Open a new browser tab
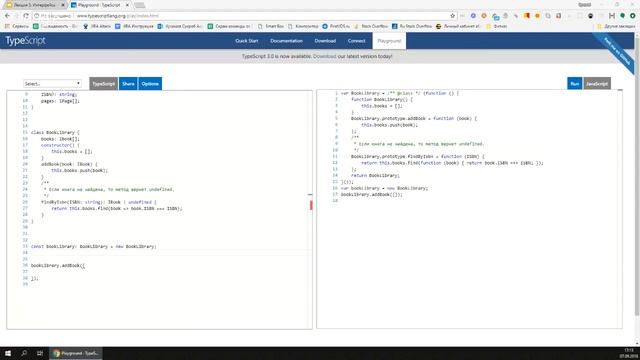This screenshot has width=640, height=360. click(140, 5)
